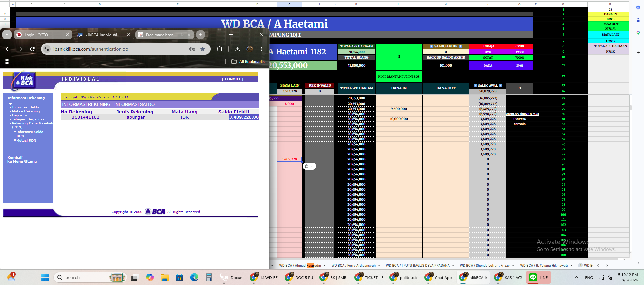The height and width of the screenshot is (285, 644).
Task: Select the purple OVO cell
Action: 488,52
